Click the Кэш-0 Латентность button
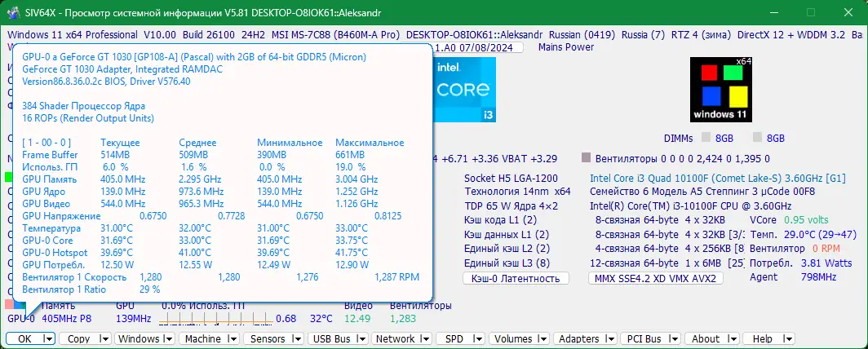 516,278
